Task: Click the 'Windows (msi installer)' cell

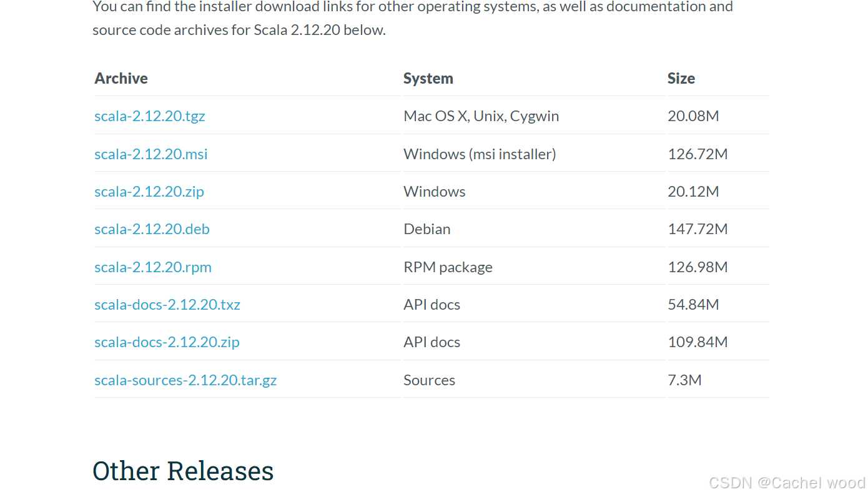Action: click(480, 154)
